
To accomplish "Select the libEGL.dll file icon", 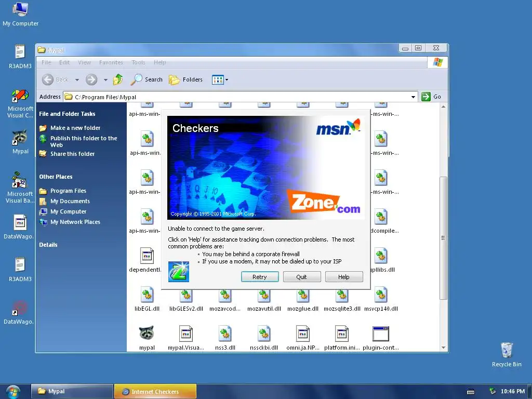I will click(x=147, y=295).
